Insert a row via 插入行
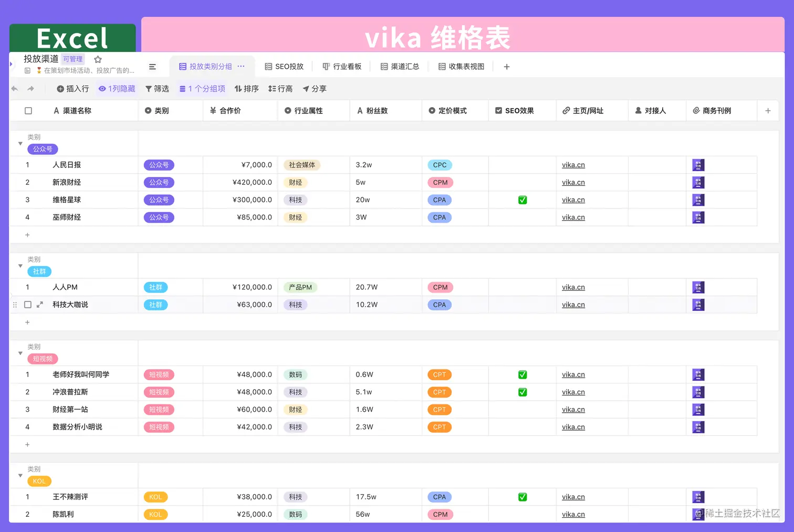The image size is (794, 532). (73, 89)
